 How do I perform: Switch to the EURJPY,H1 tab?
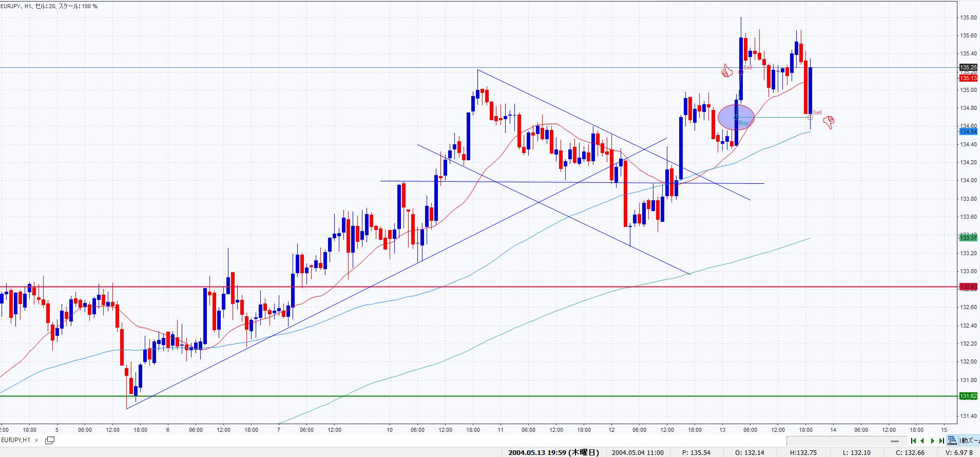(x=16, y=440)
